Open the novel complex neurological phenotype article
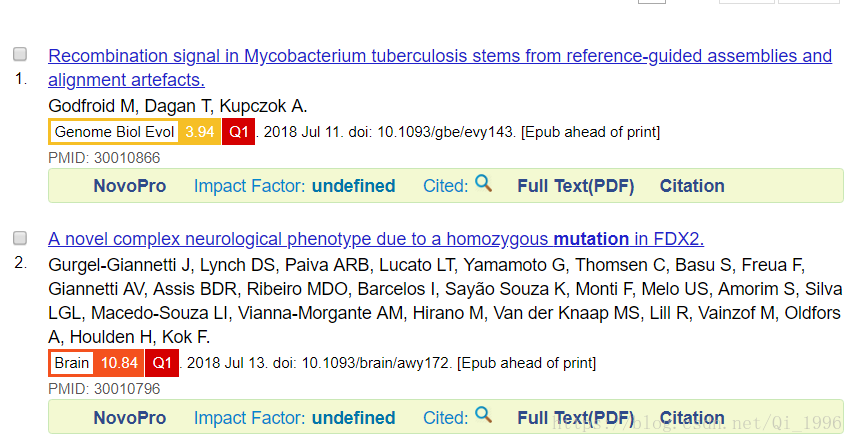 (376, 239)
